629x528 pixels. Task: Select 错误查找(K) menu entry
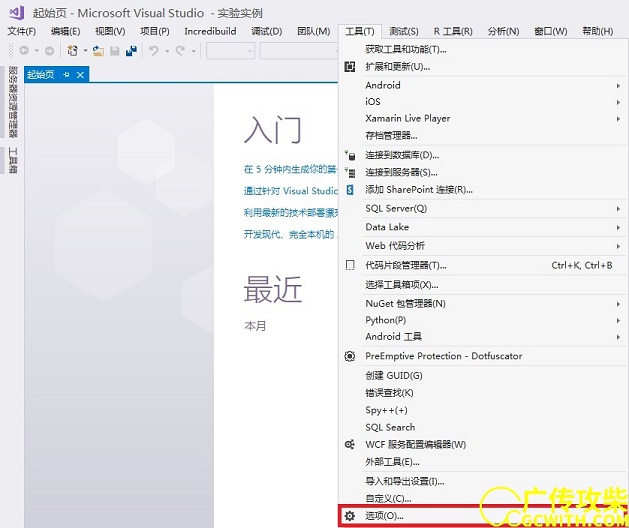click(x=483, y=393)
